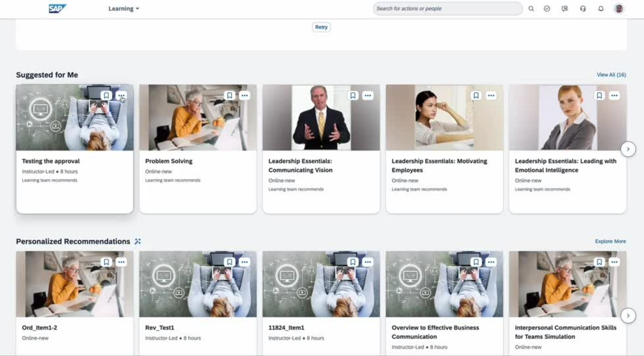644x356 pixels.
Task: Save Leadership Essentials: Motivating Employees via bookmark
Action: coord(476,95)
